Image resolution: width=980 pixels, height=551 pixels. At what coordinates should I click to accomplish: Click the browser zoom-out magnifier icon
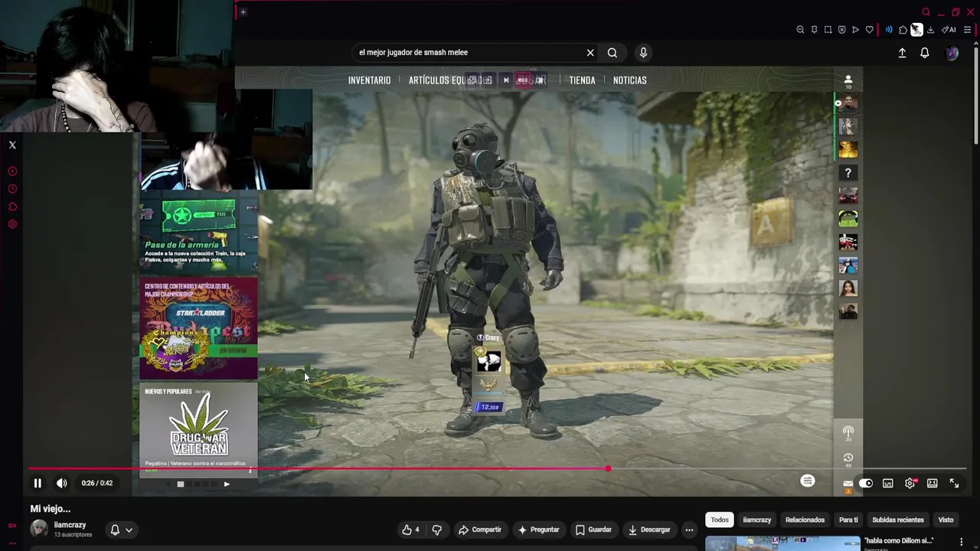pos(800,30)
